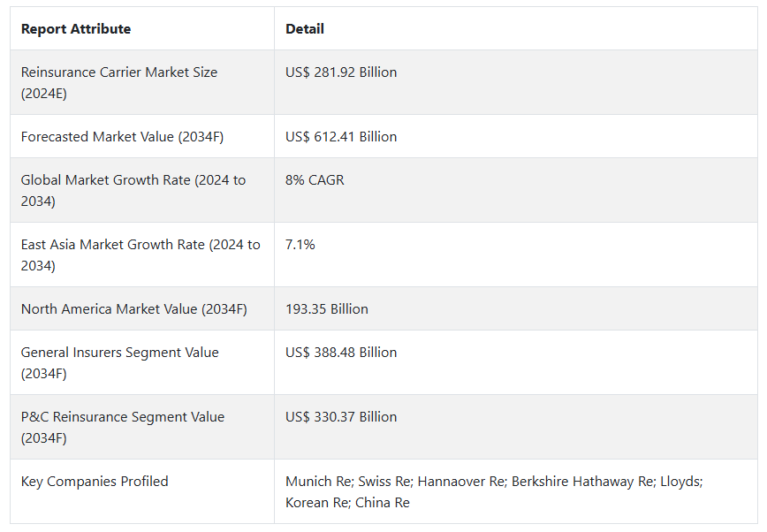
Task: Select the North America Market Value label
Action: pyautogui.click(x=133, y=309)
